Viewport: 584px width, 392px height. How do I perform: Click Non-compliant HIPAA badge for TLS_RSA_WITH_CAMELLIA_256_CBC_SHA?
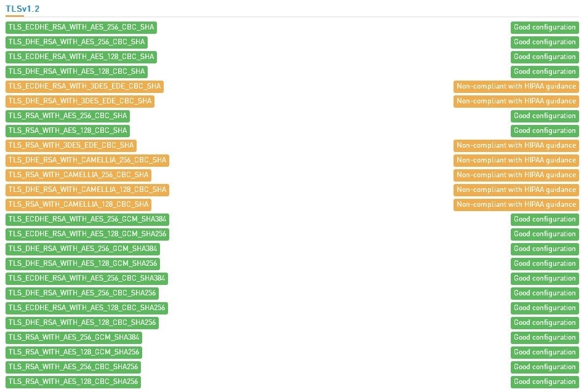(516, 175)
